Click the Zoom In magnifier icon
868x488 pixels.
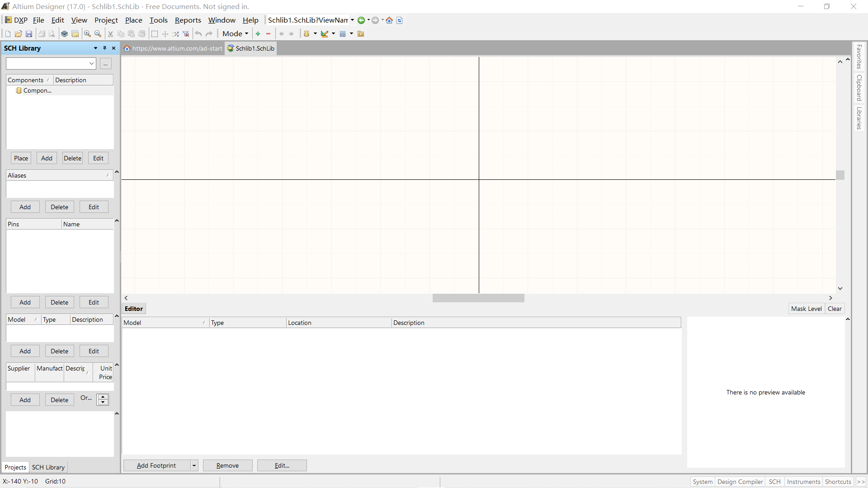click(87, 34)
